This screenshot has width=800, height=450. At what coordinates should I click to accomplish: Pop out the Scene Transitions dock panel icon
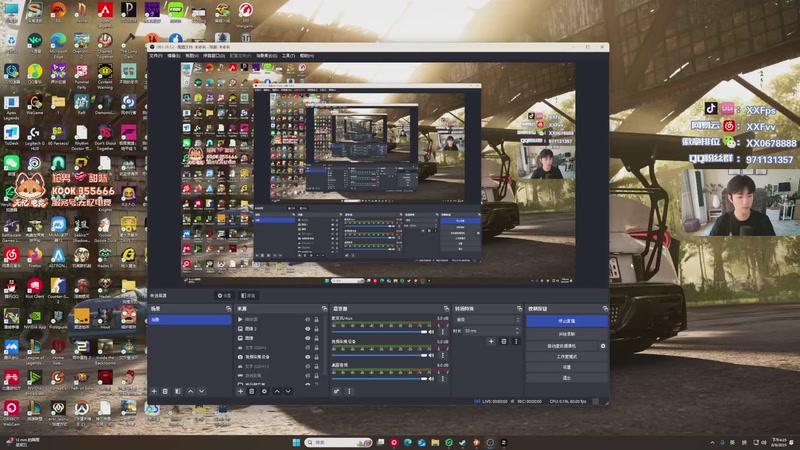pyautogui.click(x=519, y=309)
